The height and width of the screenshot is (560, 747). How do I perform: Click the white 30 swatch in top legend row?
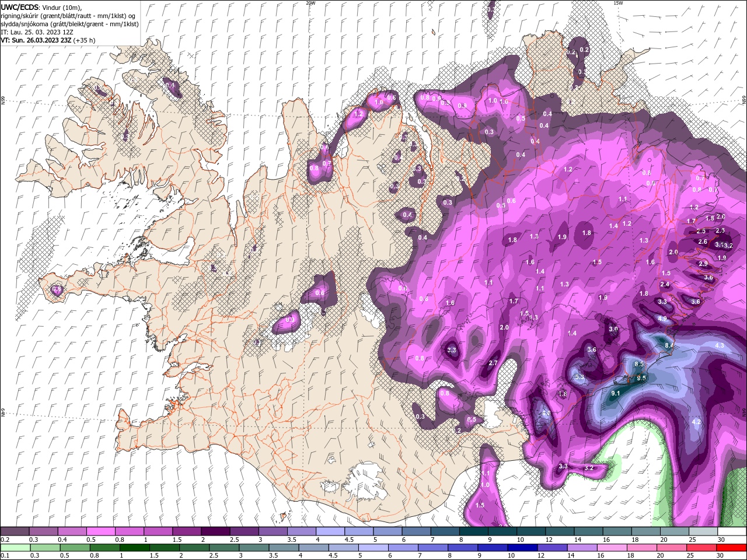[x=732, y=531]
